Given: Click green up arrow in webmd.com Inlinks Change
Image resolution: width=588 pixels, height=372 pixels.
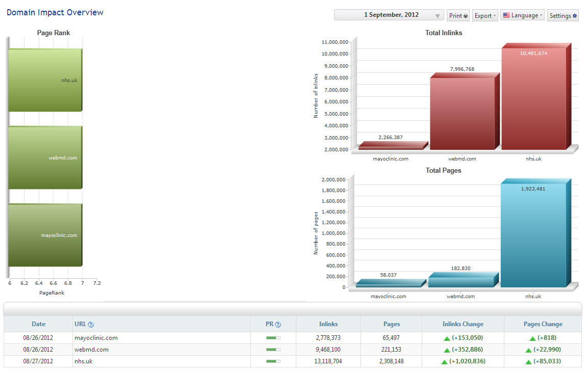Looking at the screenshot, I should pos(447,350).
